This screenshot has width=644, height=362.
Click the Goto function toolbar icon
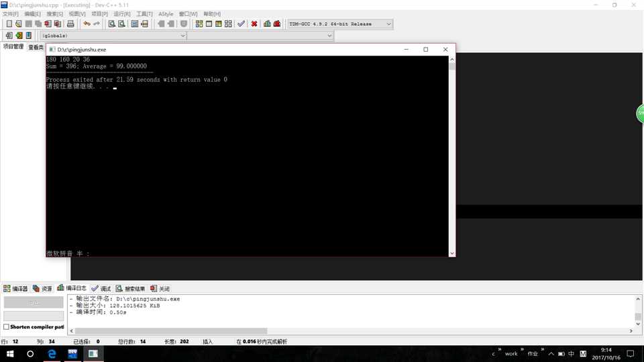click(135, 24)
